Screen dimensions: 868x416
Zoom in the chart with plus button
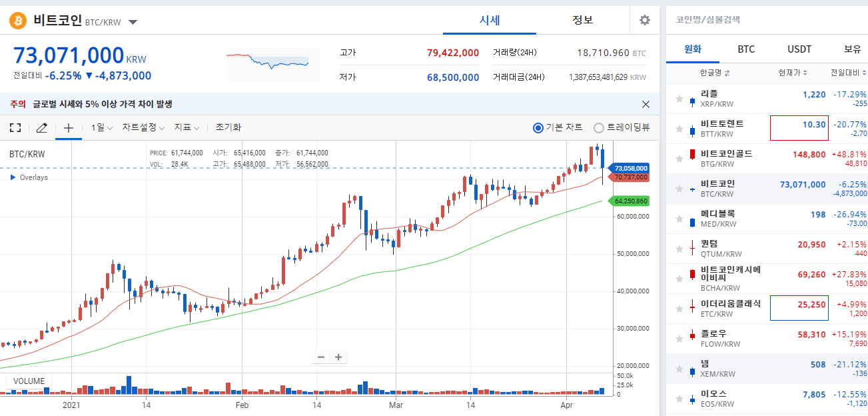pos(338,357)
